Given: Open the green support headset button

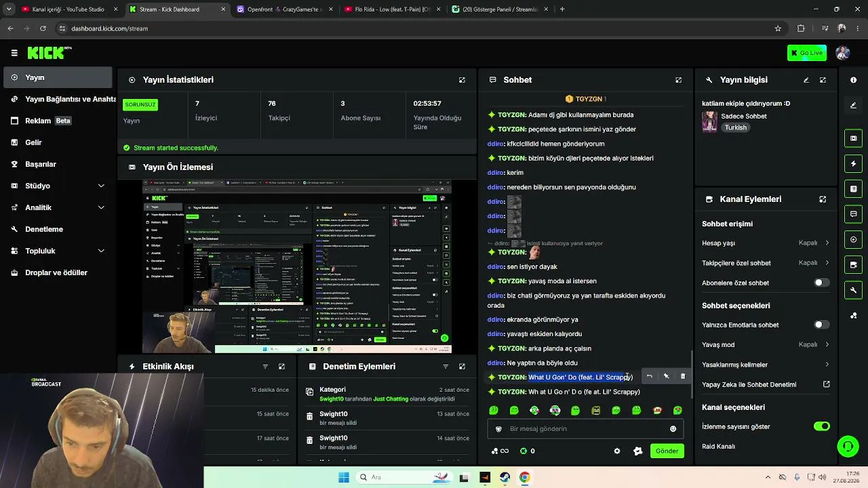Looking at the screenshot, I should [848, 446].
